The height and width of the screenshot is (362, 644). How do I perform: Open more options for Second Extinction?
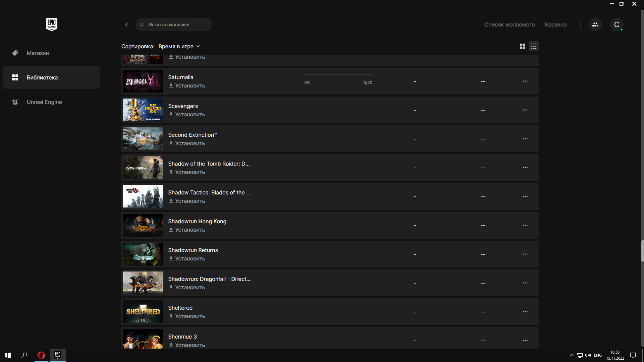(525, 139)
